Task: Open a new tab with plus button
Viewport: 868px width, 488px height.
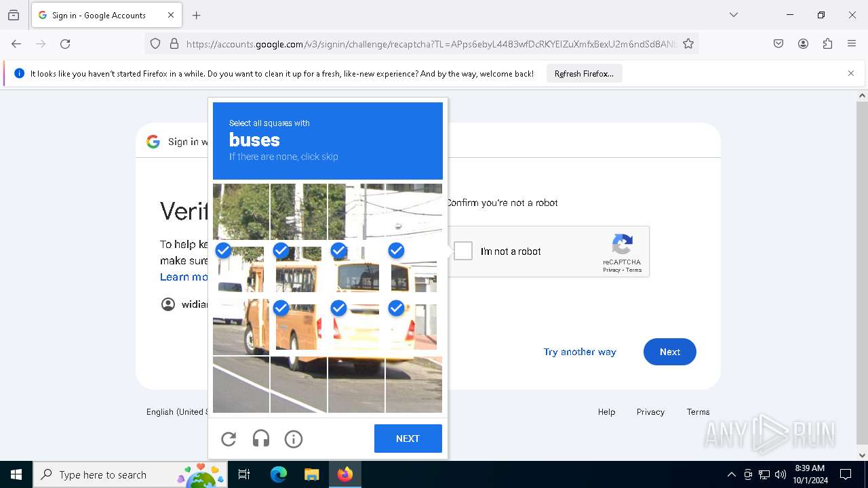Action: point(197,15)
